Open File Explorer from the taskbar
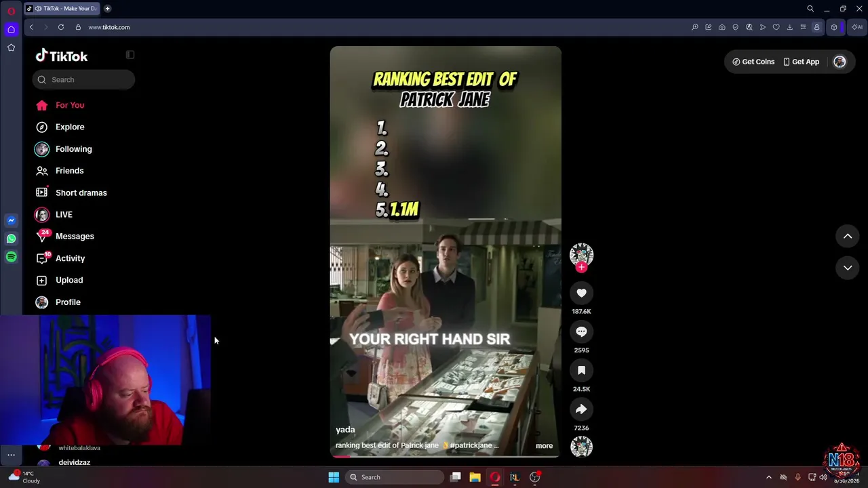868x488 pixels. 475,477
